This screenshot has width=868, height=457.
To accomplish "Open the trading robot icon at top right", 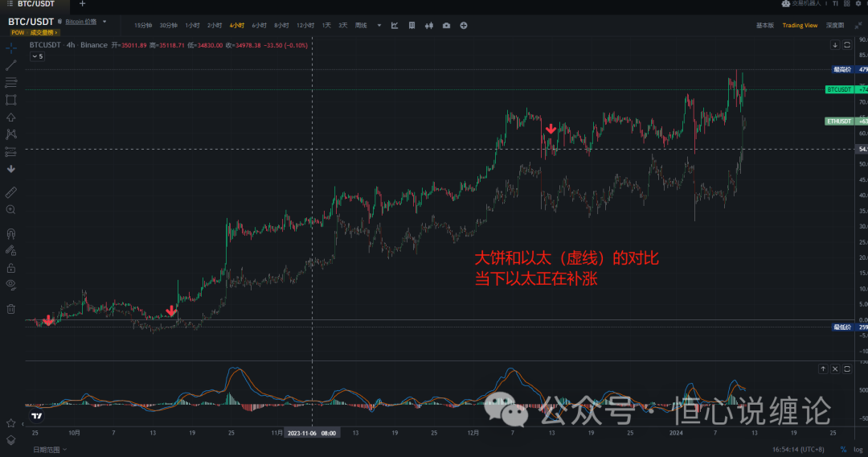I will point(785,3).
